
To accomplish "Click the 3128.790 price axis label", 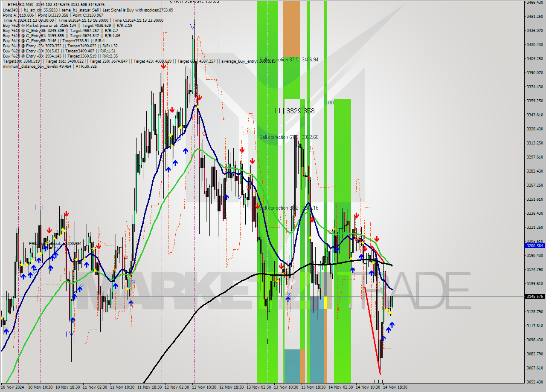I will coord(534,311).
